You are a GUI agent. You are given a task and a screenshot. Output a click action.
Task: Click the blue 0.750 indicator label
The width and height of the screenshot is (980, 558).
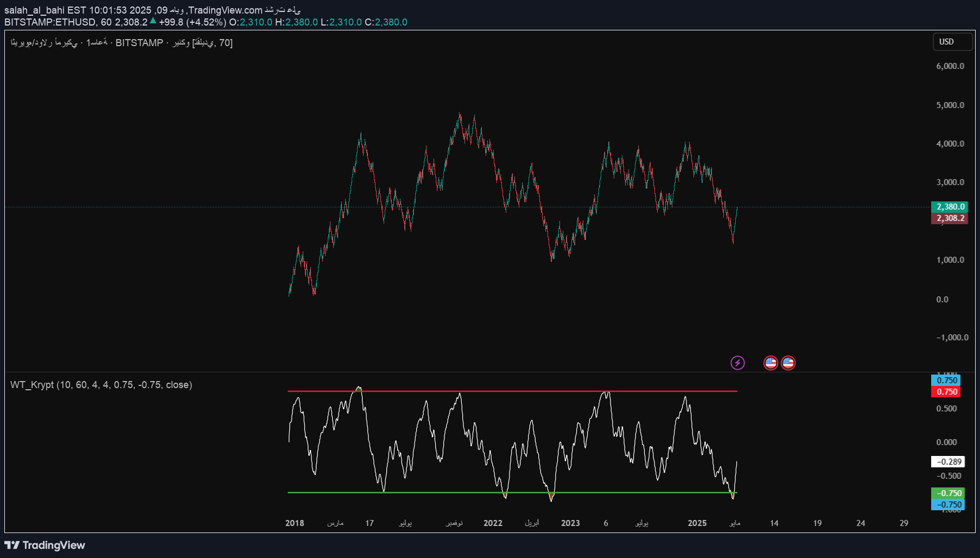click(x=946, y=380)
